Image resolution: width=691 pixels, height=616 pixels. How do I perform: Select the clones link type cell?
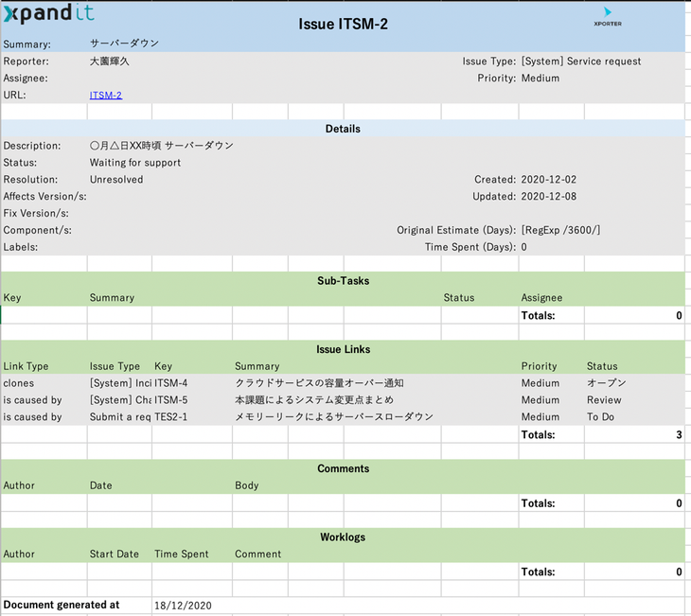click(19, 383)
